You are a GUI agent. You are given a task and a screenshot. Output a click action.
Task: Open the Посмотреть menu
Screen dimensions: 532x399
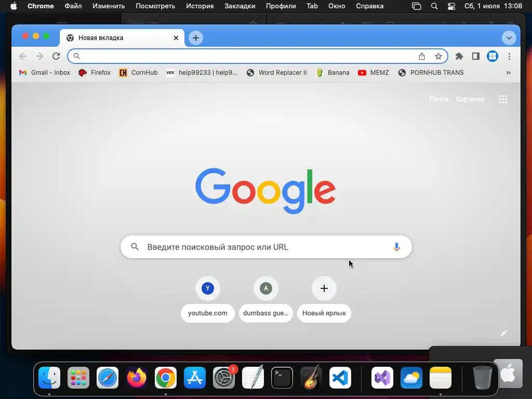[155, 6]
